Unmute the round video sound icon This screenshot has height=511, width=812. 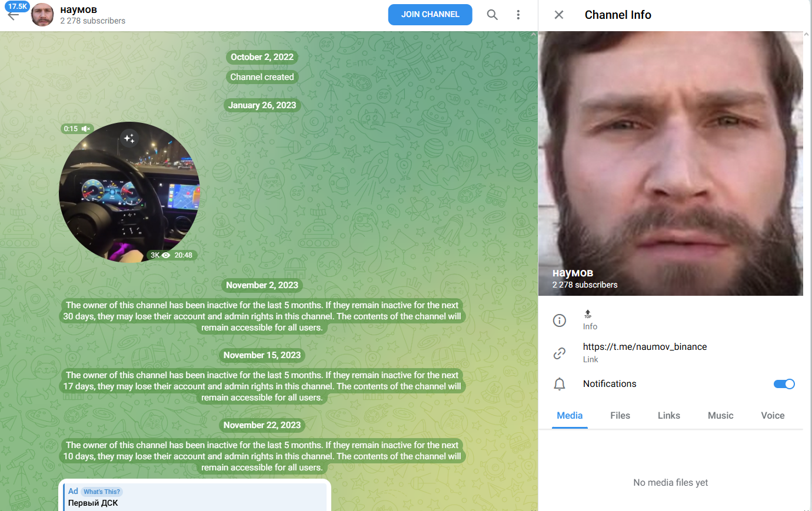(86, 128)
